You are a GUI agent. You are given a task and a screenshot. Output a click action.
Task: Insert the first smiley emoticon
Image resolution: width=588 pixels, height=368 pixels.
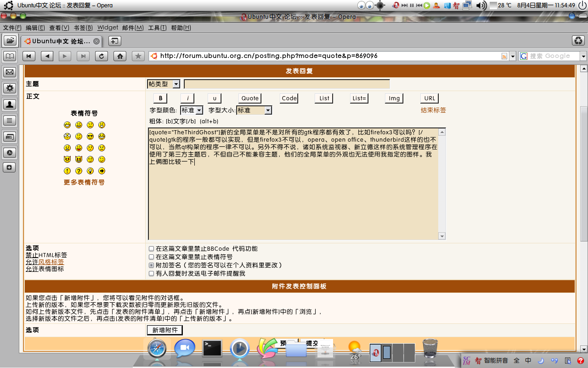68,125
